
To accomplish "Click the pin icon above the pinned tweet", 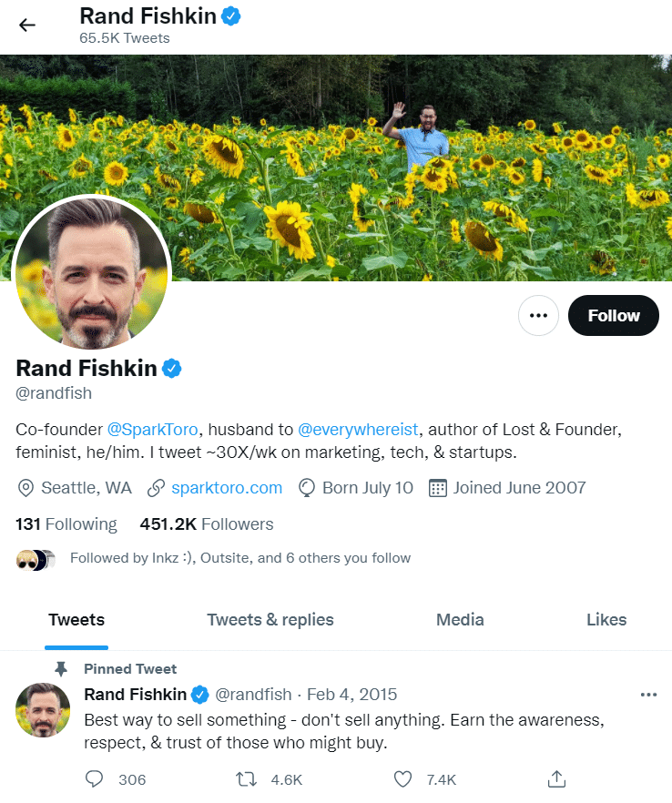I will click(x=62, y=668).
